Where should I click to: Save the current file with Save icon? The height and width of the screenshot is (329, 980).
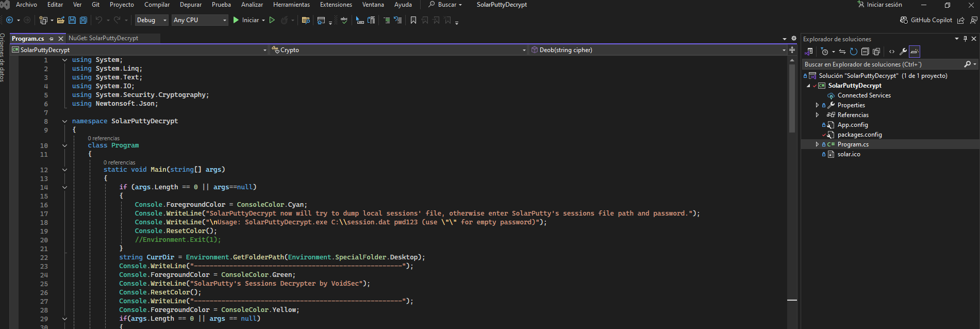pos(72,20)
